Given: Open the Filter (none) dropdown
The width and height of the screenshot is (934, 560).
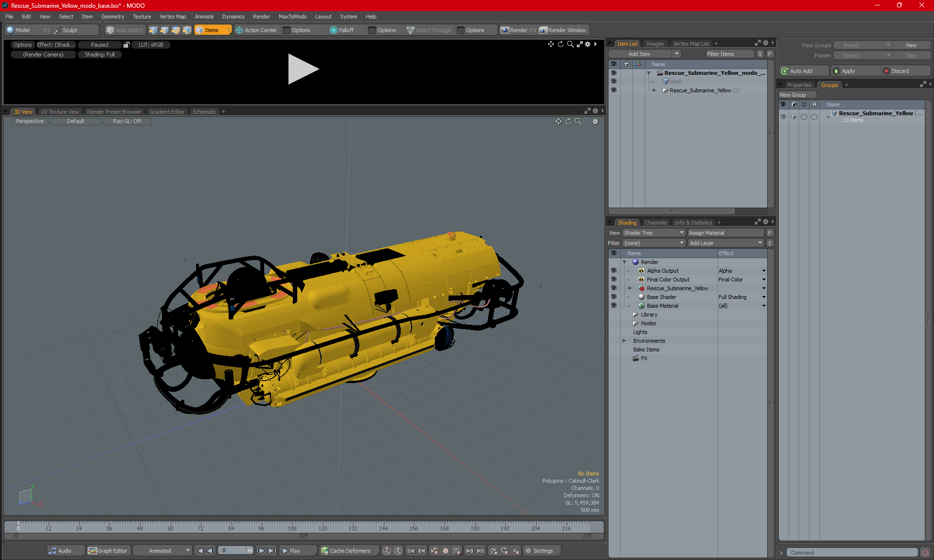Looking at the screenshot, I should [654, 243].
